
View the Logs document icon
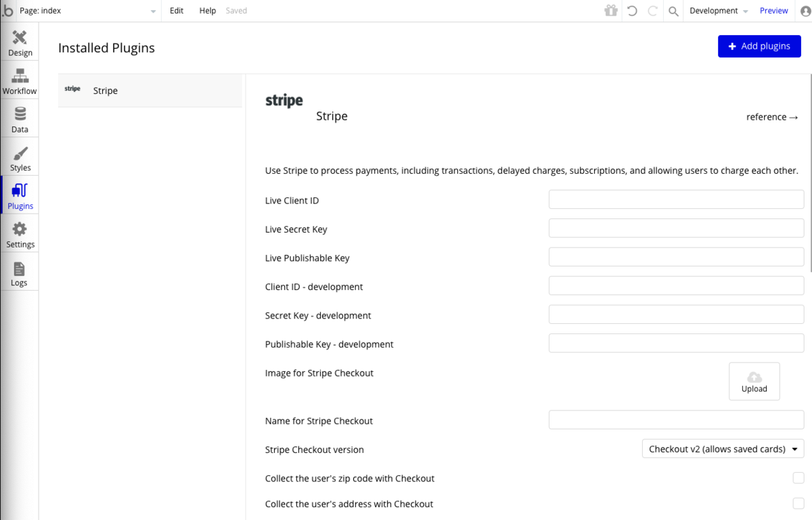tap(19, 269)
